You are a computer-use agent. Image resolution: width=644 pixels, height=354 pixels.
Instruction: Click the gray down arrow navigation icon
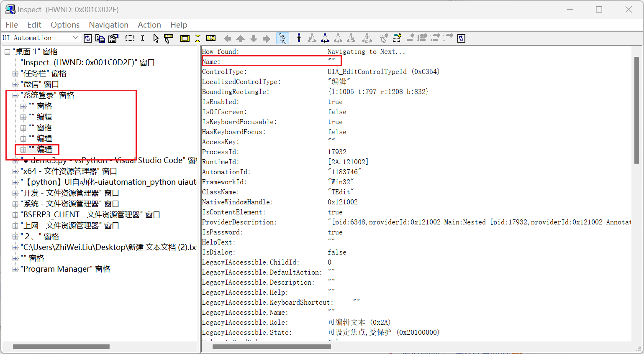pos(254,38)
